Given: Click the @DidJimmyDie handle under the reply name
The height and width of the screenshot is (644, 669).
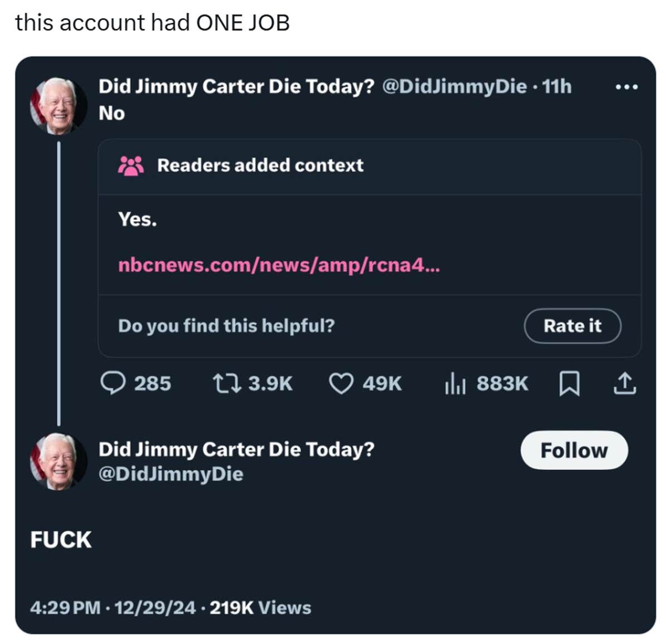Looking at the screenshot, I should coord(171,474).
